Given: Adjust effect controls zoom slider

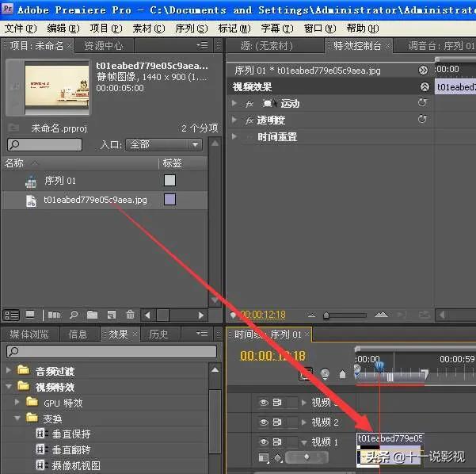Looking at the screenshot, I should [x=326, y=315].
